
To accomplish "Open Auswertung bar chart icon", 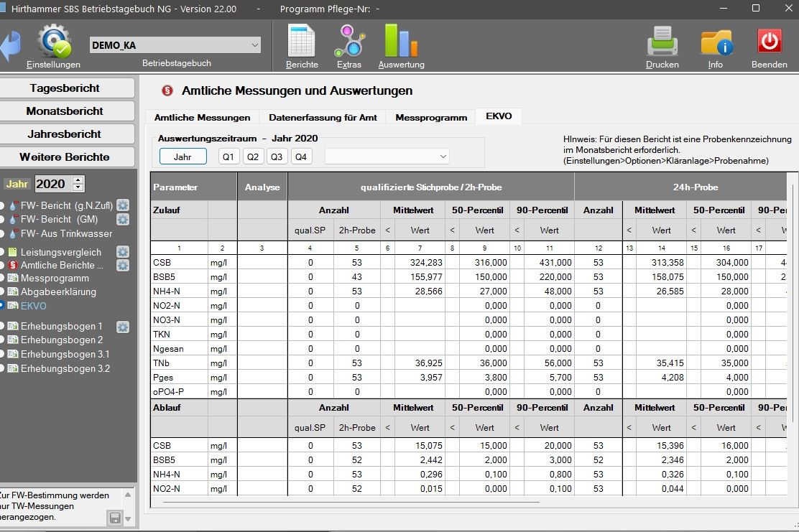I will click(x=401, y=41).
